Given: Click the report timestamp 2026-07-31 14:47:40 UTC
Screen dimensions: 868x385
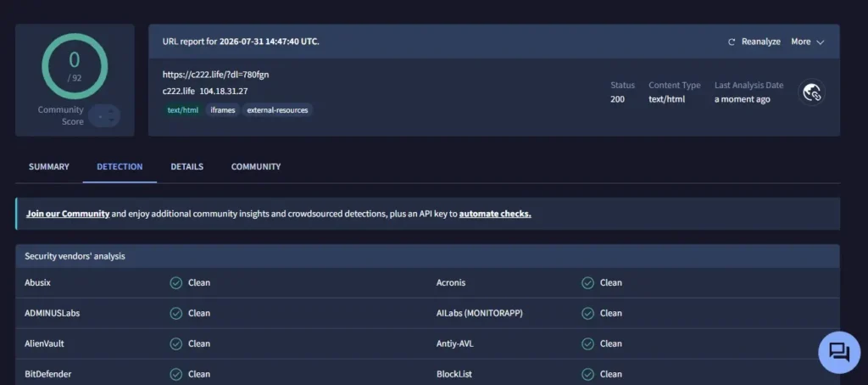Looking at the screenshot, I should tap(269, 42).
